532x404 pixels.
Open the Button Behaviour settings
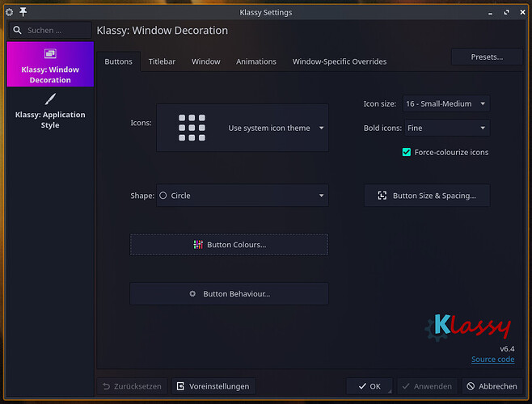[x=229, y=294]
